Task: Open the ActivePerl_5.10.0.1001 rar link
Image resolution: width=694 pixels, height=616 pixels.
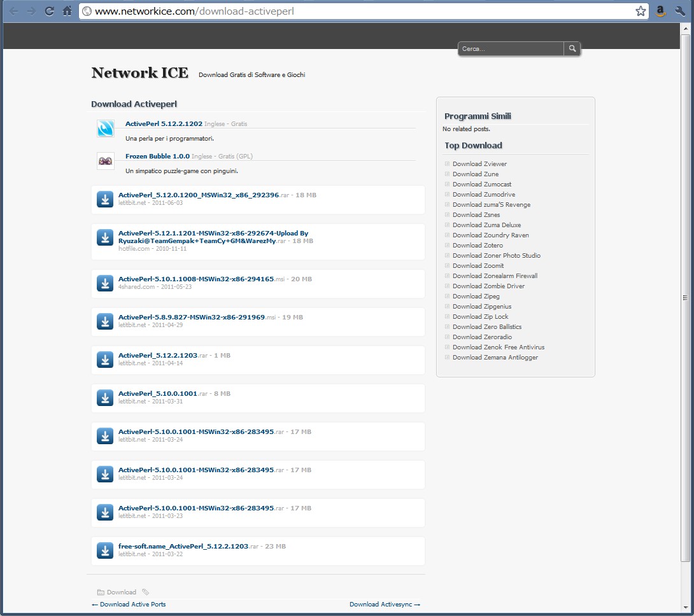Action: [x=158, y=393]
